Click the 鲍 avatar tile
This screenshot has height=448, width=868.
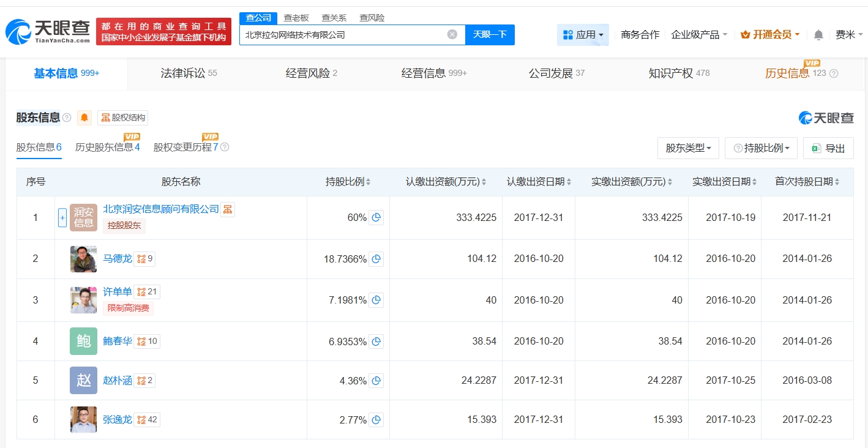click(x=83, y=341)
